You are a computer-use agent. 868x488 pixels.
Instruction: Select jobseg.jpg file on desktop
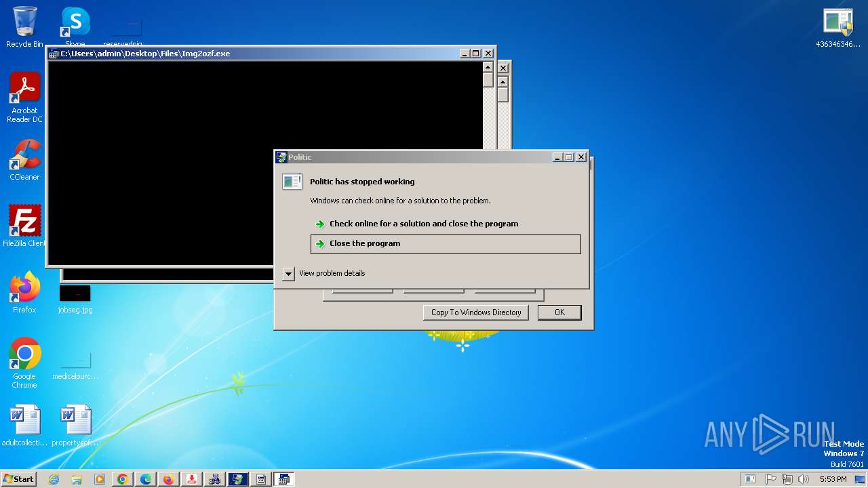pyautogui.click(x=75, y=299)
